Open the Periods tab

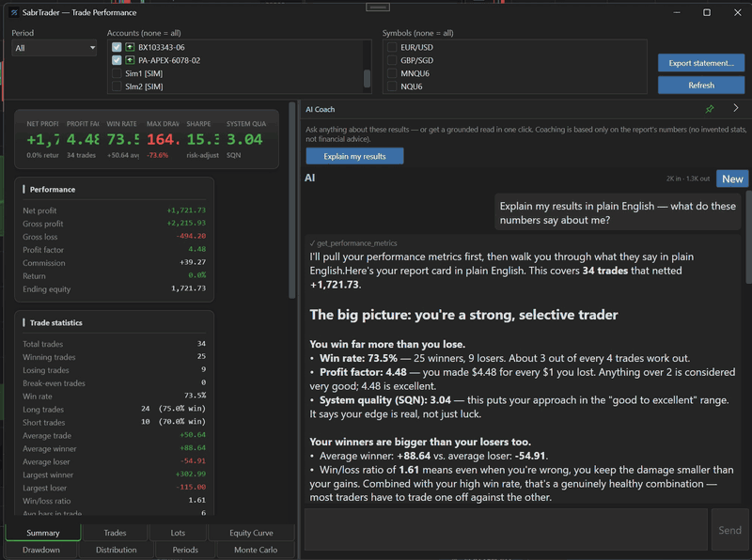click(x=185, y=550)
